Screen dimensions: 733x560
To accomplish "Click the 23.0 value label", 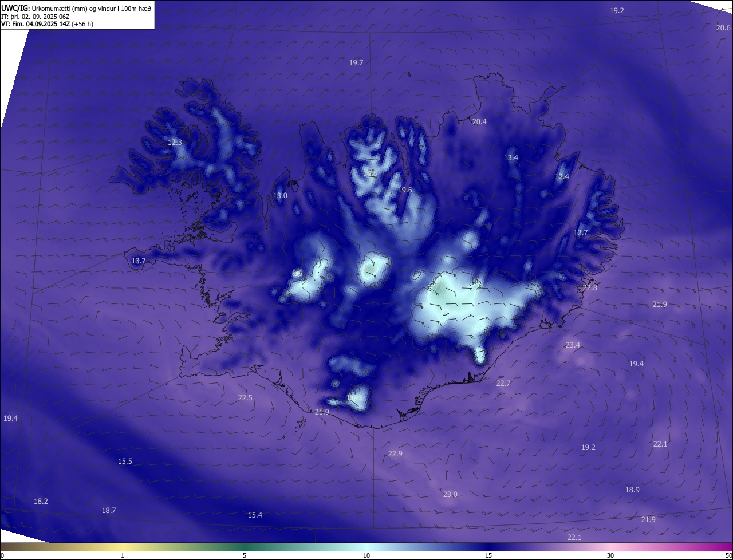I will (450, 494).
